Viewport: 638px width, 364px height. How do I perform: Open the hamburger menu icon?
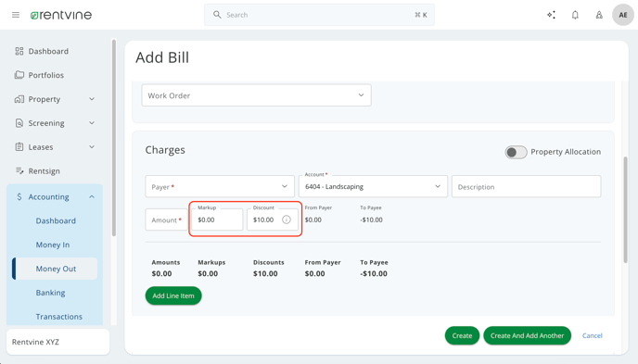(x=16, y=15)
